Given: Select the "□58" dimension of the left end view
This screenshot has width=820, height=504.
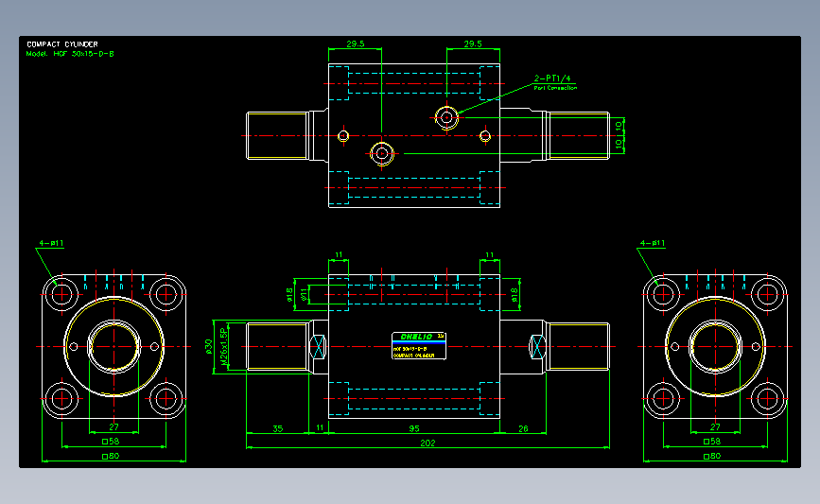Looking at the screenshot, I should click(x=111, y=442).
